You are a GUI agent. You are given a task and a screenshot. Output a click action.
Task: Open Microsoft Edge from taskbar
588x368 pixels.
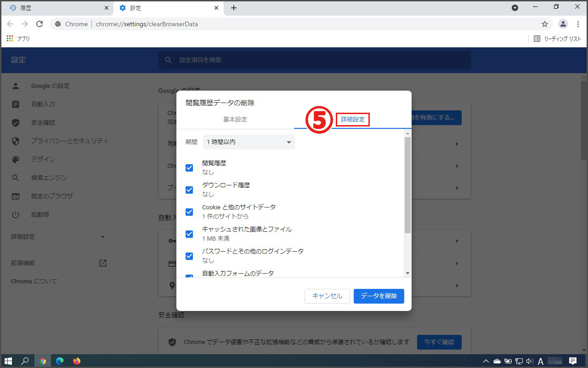[x=60, y=361]
